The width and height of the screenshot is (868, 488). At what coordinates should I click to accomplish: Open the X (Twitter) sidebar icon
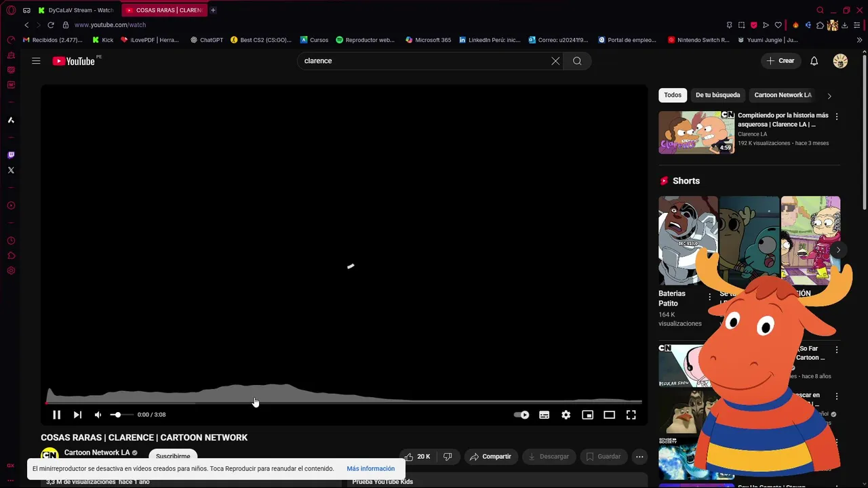[11, 170]
